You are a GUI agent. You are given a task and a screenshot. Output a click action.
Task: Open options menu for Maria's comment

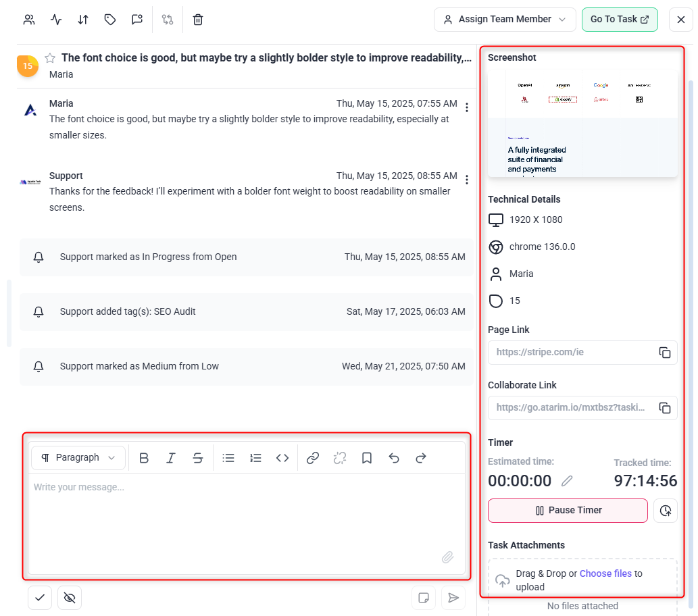pos(466,107)
